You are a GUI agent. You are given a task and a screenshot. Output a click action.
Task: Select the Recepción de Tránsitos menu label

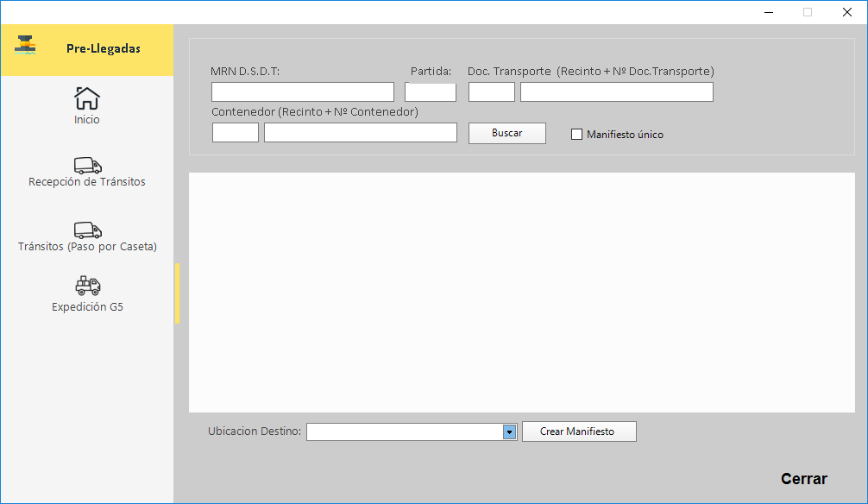pyautogui.click(x=87, y=182)
